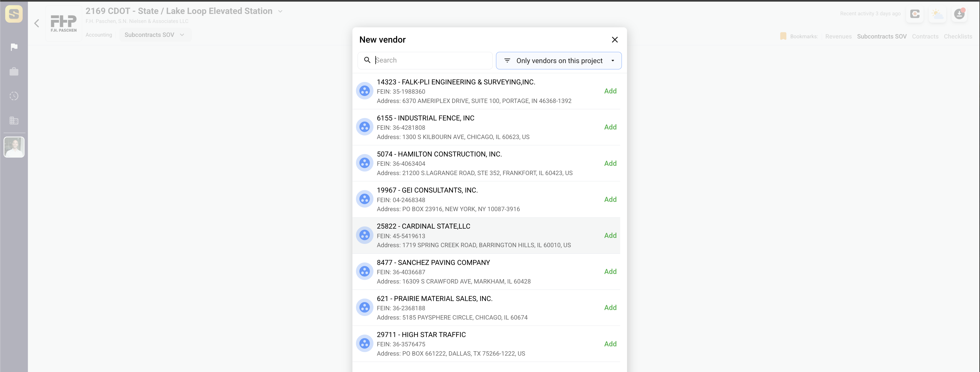Click FEIN: 35-1988360 text

click(x=401, y=91)
